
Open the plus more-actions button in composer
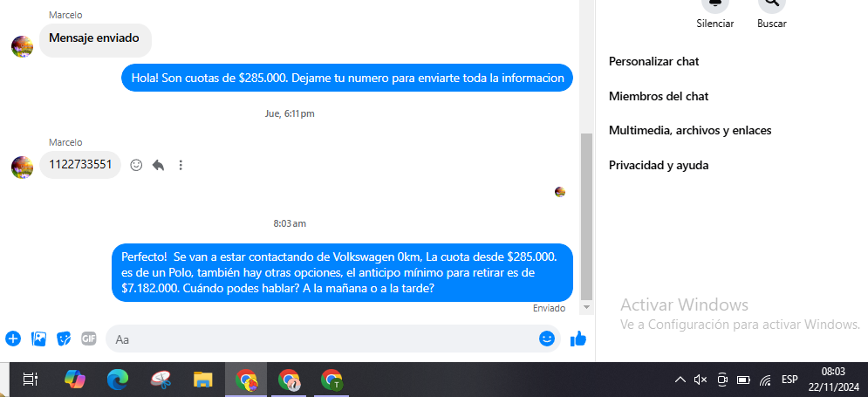click(x=13, y=339)
